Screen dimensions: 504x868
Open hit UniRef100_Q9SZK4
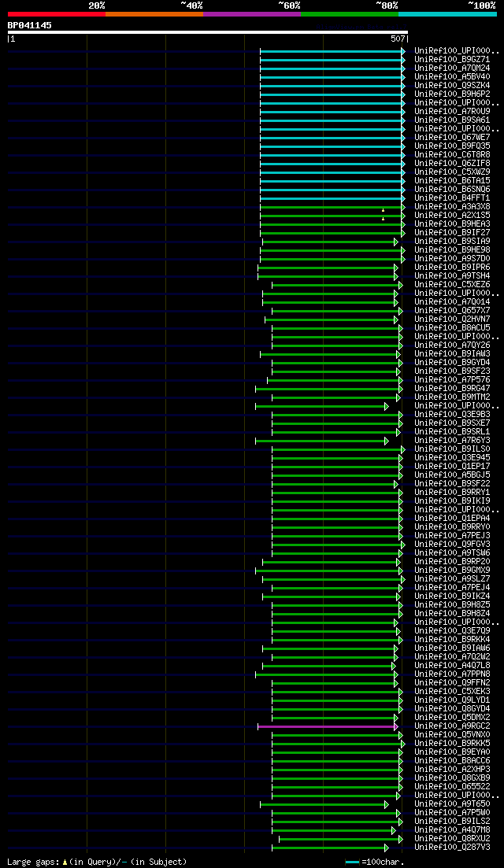click(452, 85)
